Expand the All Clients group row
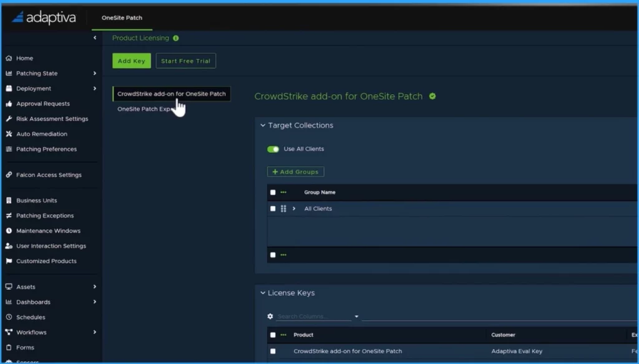This screenshot has width=639, height=364. (294, 208)
